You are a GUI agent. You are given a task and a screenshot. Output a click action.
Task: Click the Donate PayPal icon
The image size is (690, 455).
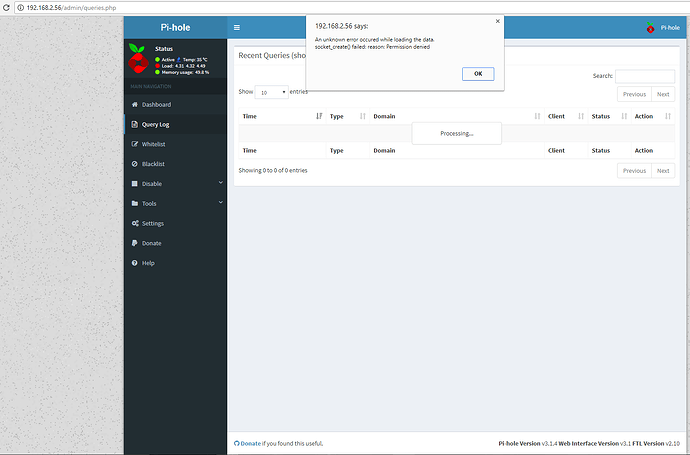pyautogui.click(x=133, y=243)
